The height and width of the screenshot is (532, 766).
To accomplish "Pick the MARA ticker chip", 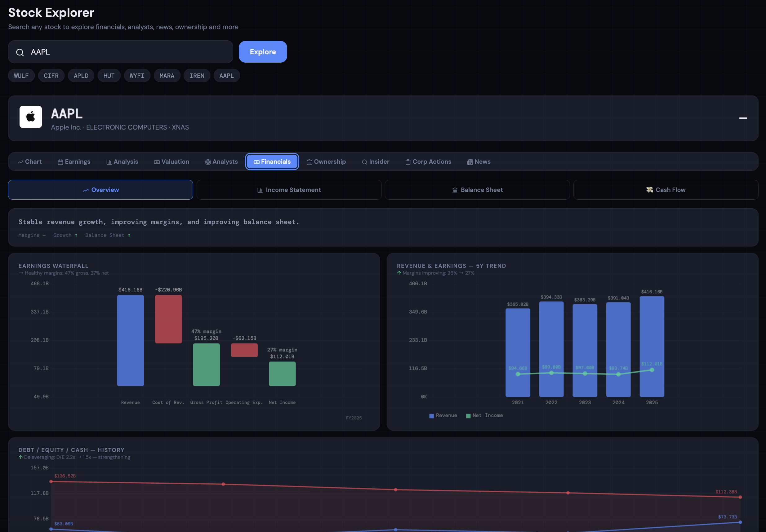I will (x=167, y=76).
